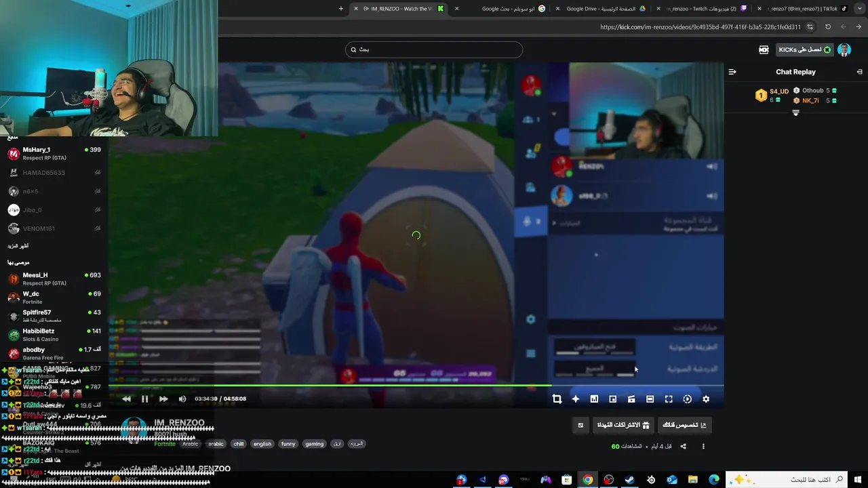Open the playback speed control
The width and height of the screenshot is (868, 488).
coord(687,399)
